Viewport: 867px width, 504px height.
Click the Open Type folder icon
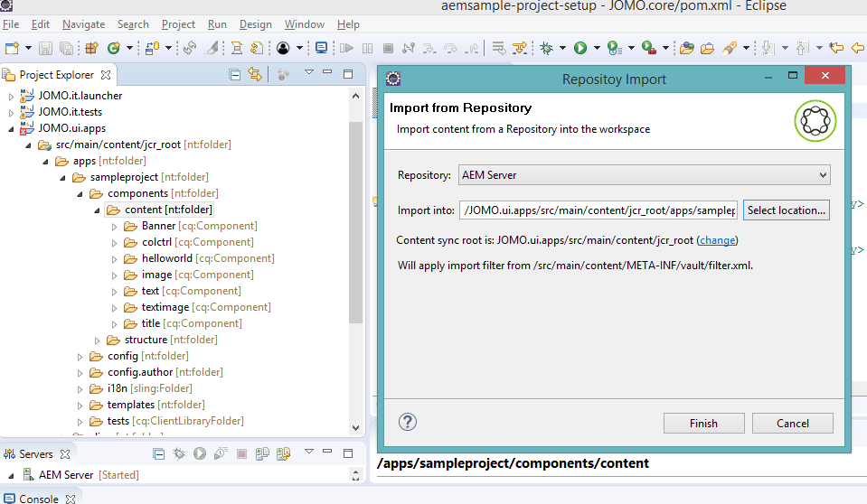click(x=687, y=48)
